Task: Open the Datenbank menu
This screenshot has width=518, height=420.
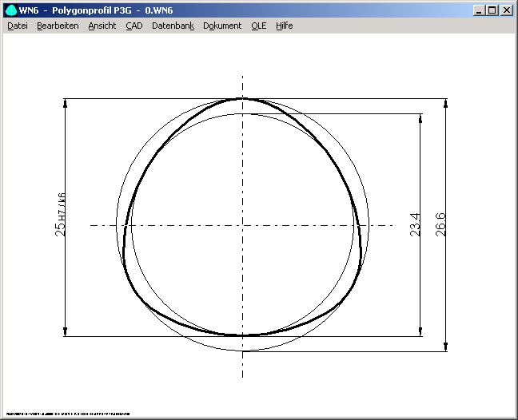Action: click(x=173, y=26)
